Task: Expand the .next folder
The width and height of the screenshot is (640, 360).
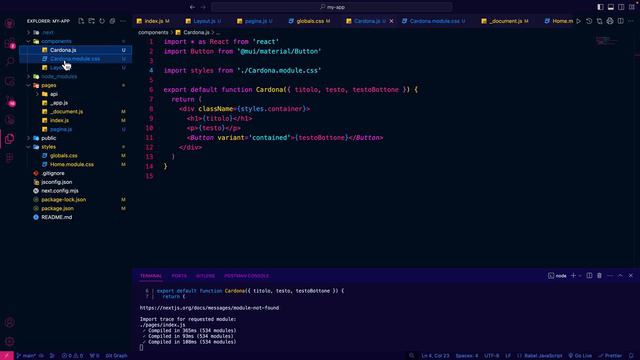Action: click(28, 32)
